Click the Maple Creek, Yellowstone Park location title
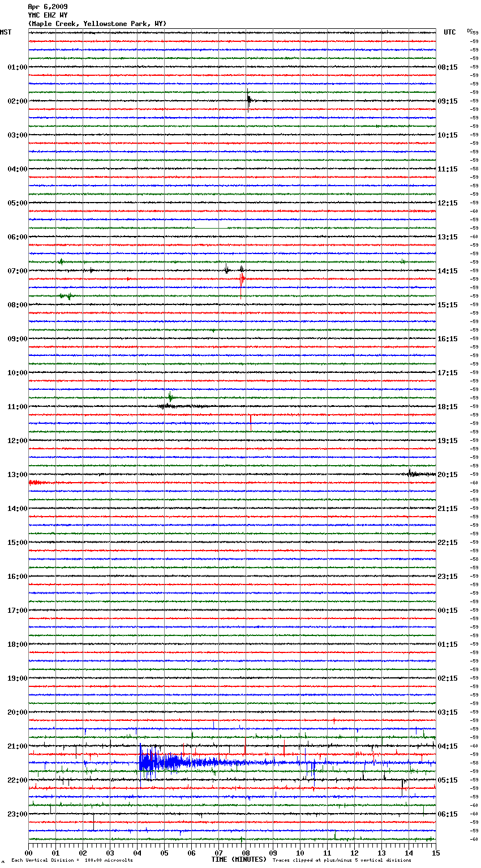Image resolution: width=481 pixels, height=868 pixels. [97, 24]
